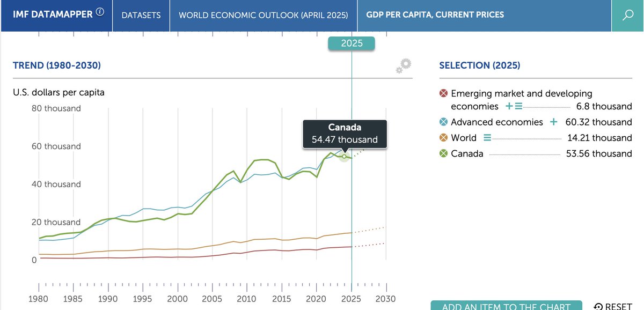
Task: Remove Canada series with green X icon
Action: (443, 153)
